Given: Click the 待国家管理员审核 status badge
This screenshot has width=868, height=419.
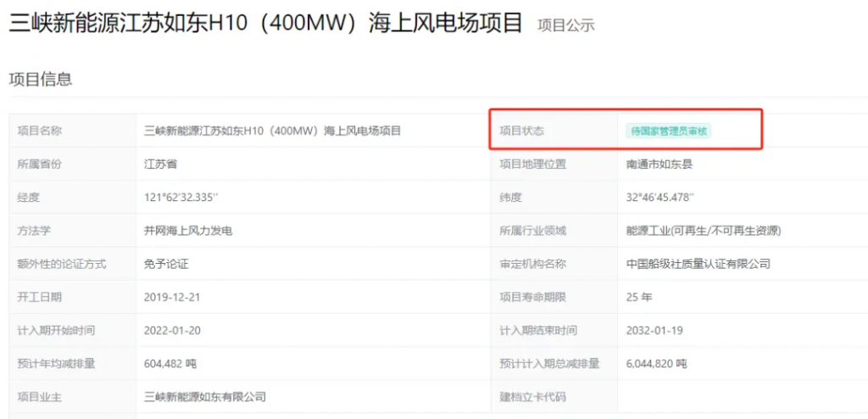Looking at the screenshot, I should point(668,131).
